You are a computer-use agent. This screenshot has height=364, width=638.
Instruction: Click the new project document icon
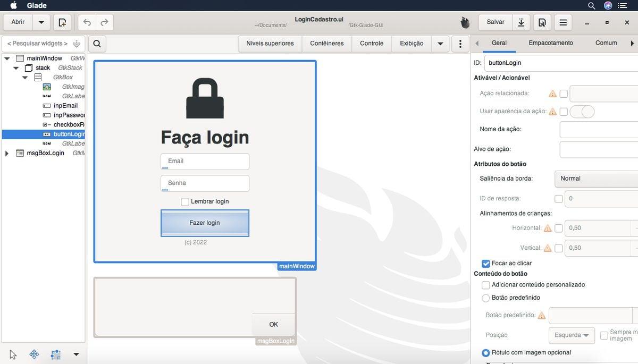(x=62, y=22)
